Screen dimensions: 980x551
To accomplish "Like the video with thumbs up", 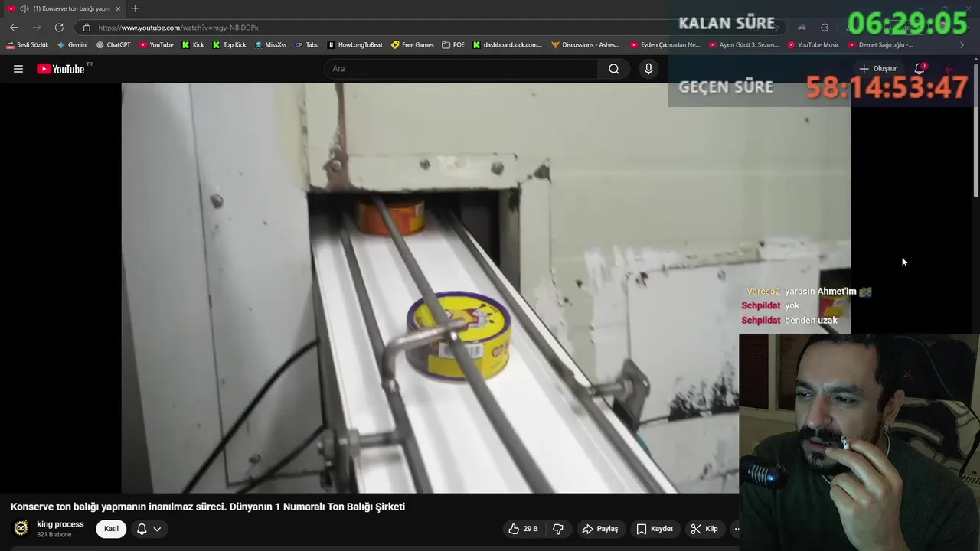I will [523, 529].
